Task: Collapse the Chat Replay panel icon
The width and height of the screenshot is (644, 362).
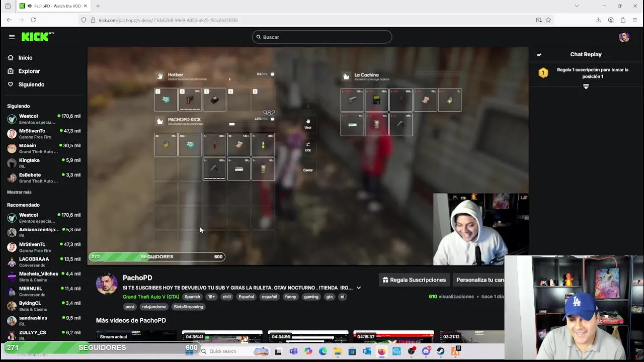Action: coord(539,54)
